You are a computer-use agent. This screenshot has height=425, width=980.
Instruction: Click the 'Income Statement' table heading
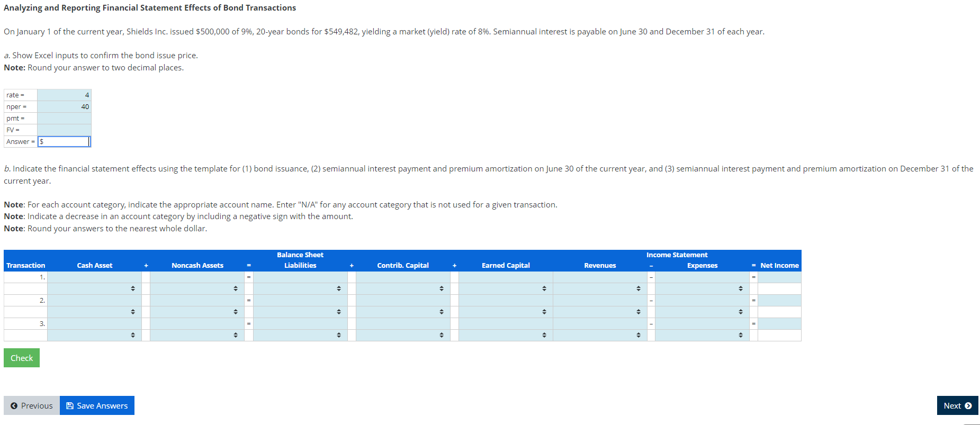(677, 255)
